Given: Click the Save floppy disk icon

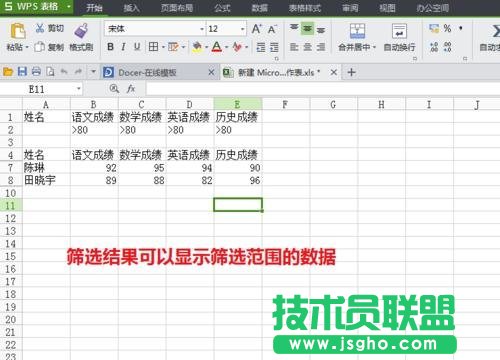Looking at the screenshot, I should pos(22,72).
